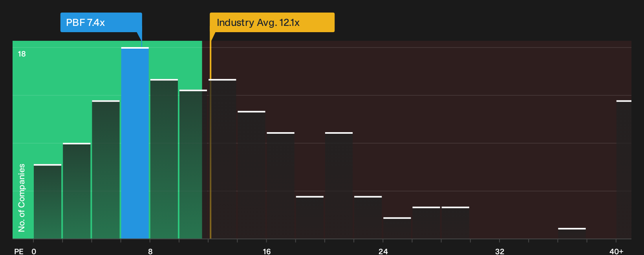The width and height of the screenshot is (644, 255).
Task: Click the 'PE' axis label
Action: [x=19, y=251]
